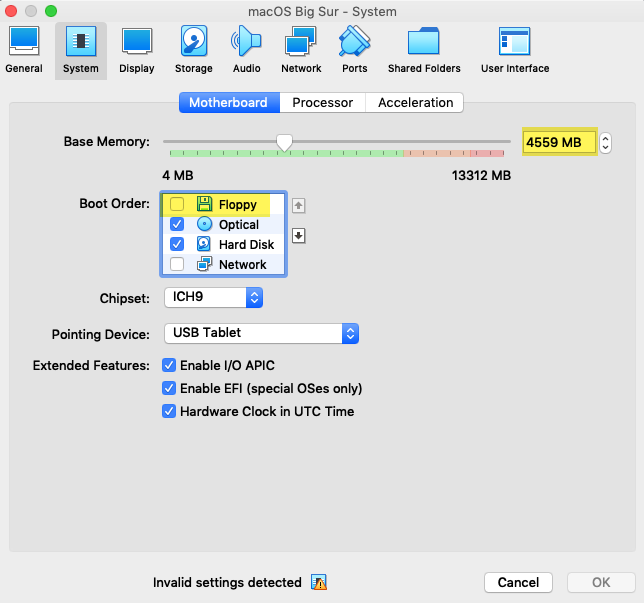
Task: Click the Floppy disk icon in Boot Order
Action: click(x=204, y=204)
